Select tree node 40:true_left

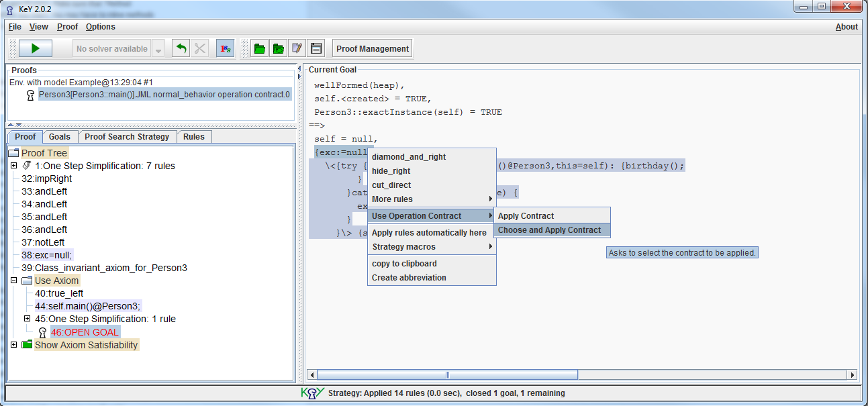(59, 293)
